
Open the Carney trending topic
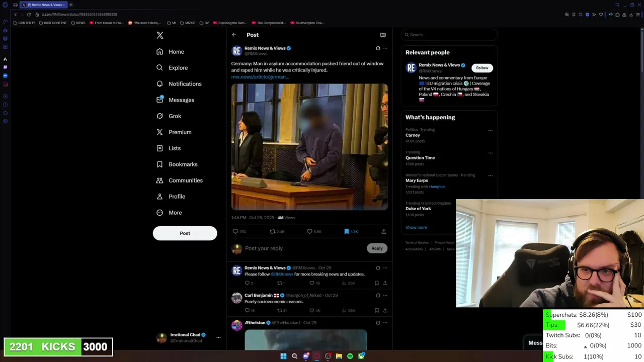[x=413, y=135]
